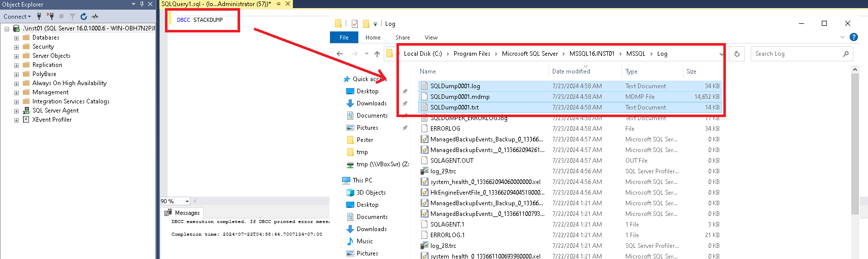Sort files by Date modified column
The width and height of the screenshot is (868, 259).
point(571,71)
